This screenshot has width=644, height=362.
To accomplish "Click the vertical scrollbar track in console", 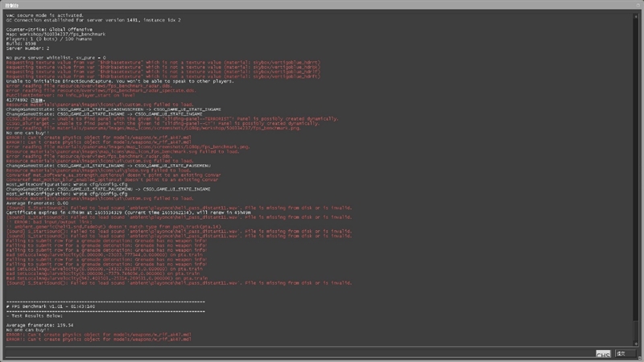I will click(636, 177).
